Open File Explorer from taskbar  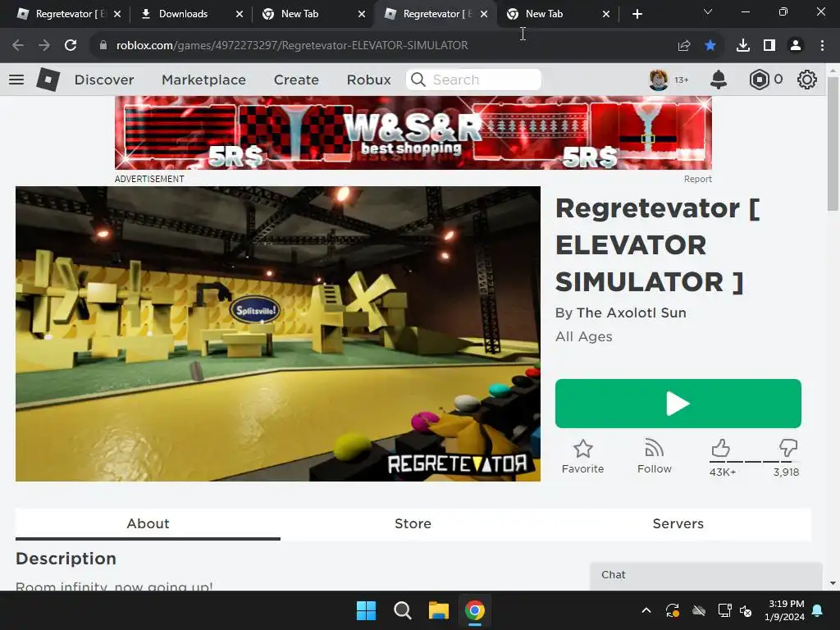point(438,610)
